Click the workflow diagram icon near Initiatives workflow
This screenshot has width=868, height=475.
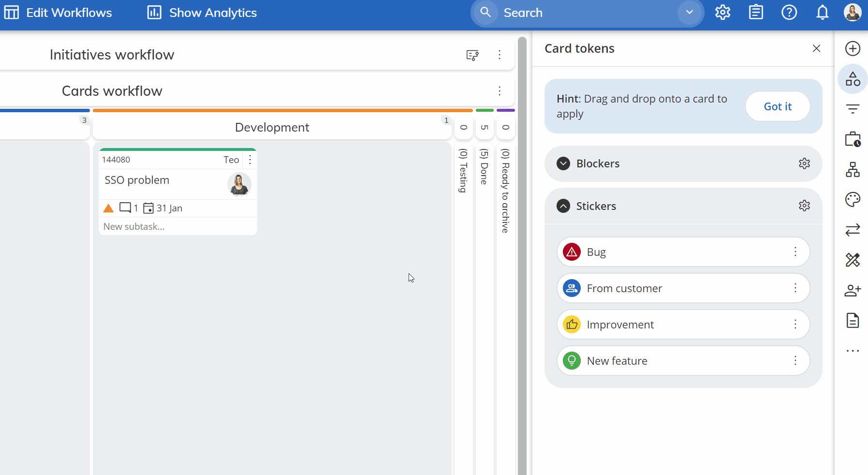pyautogui.click(x=472, y=55)
